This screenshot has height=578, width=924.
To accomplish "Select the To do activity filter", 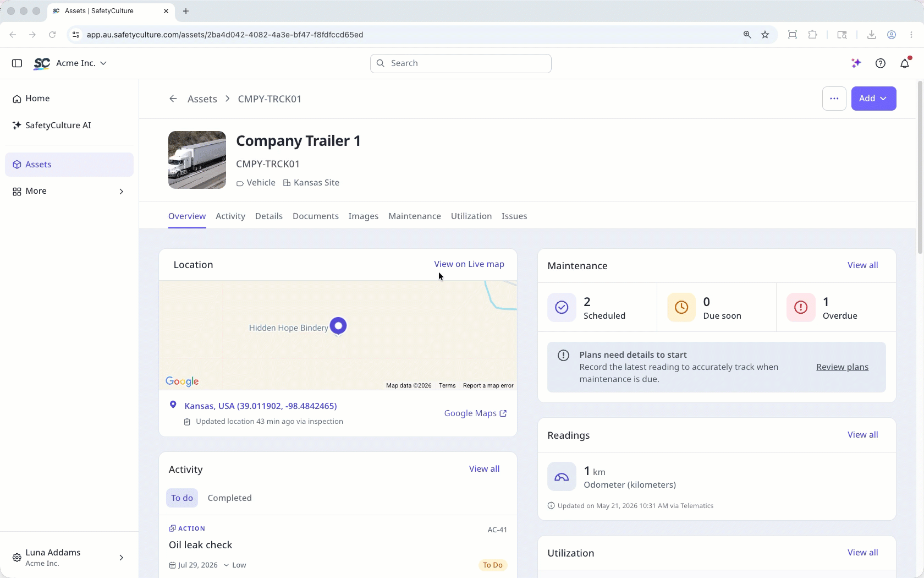I will (182, 498).
